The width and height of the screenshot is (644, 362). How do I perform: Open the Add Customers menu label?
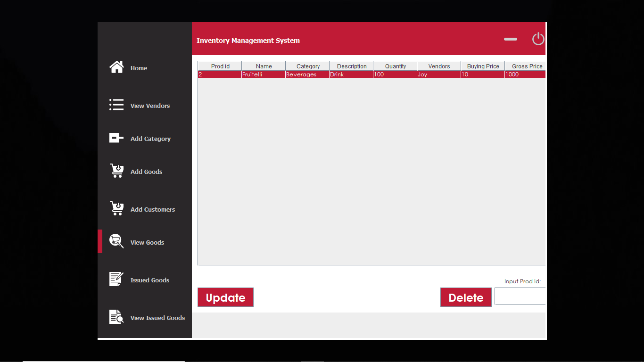point(153,210)
